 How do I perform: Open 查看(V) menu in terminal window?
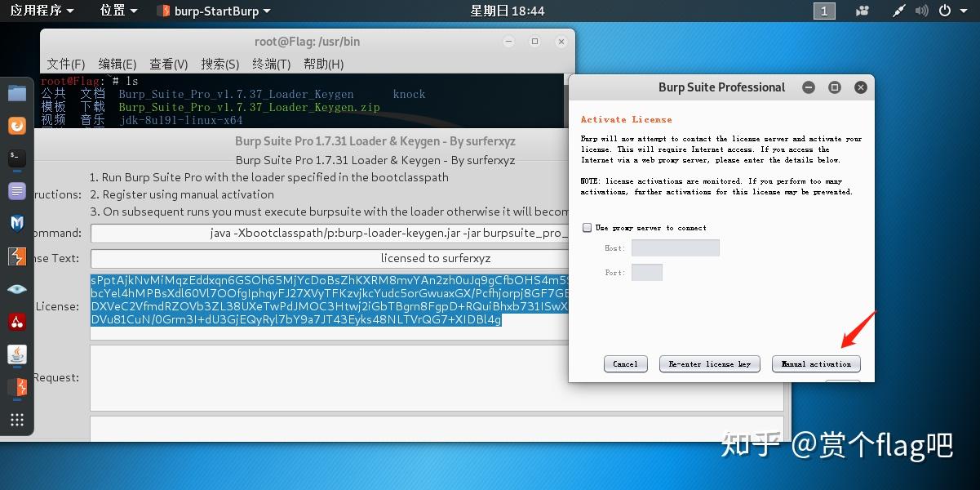click(x=169, y=64)
